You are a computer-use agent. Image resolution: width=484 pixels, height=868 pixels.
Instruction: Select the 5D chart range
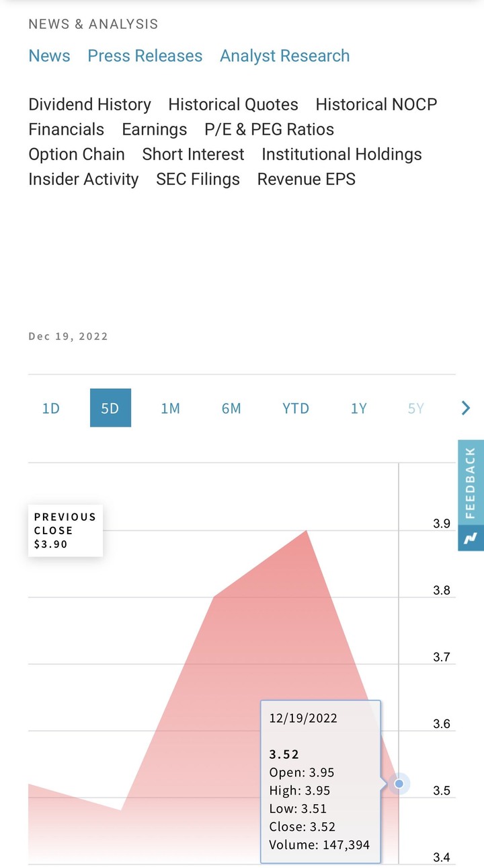(x=110, y=408)
